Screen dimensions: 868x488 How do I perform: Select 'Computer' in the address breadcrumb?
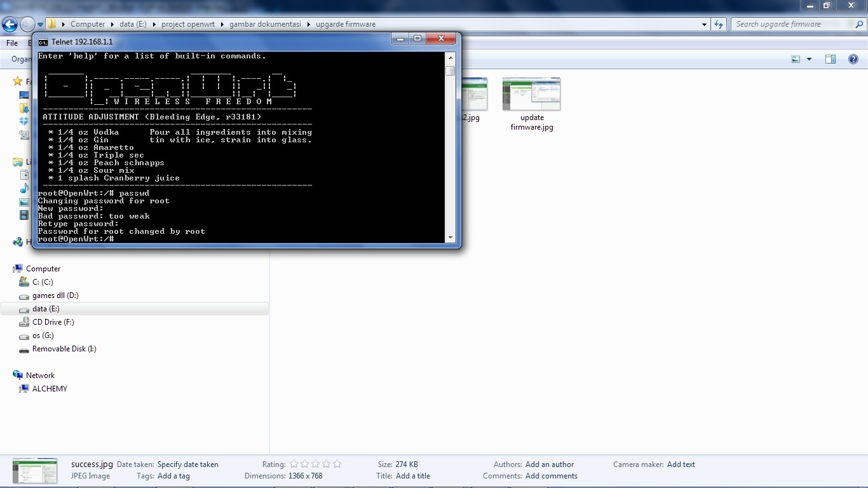(x=88, y=24)
